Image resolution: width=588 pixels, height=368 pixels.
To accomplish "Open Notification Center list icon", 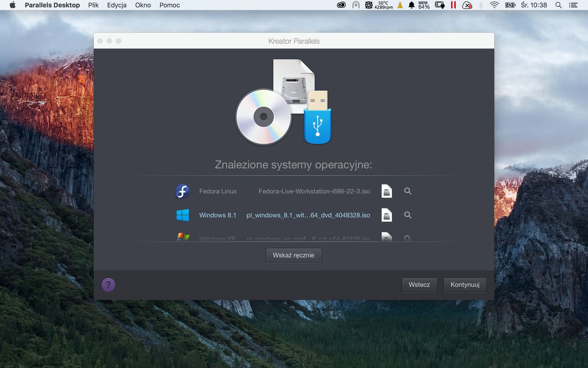I will pos(573,5).
